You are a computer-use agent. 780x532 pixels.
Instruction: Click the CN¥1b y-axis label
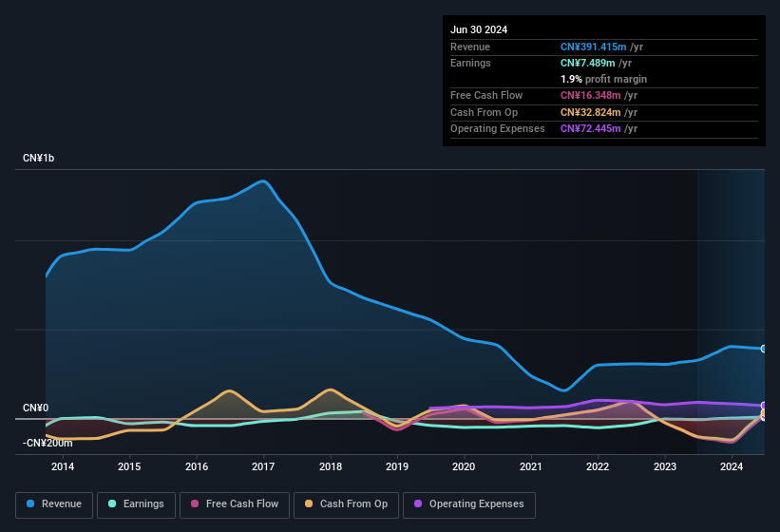(x=38, y=158)
